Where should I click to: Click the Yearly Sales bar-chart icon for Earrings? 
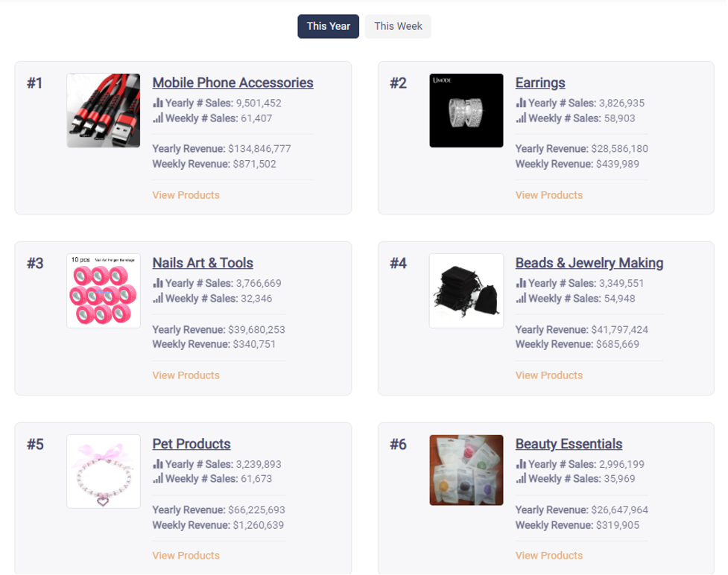tap(521, 103)
